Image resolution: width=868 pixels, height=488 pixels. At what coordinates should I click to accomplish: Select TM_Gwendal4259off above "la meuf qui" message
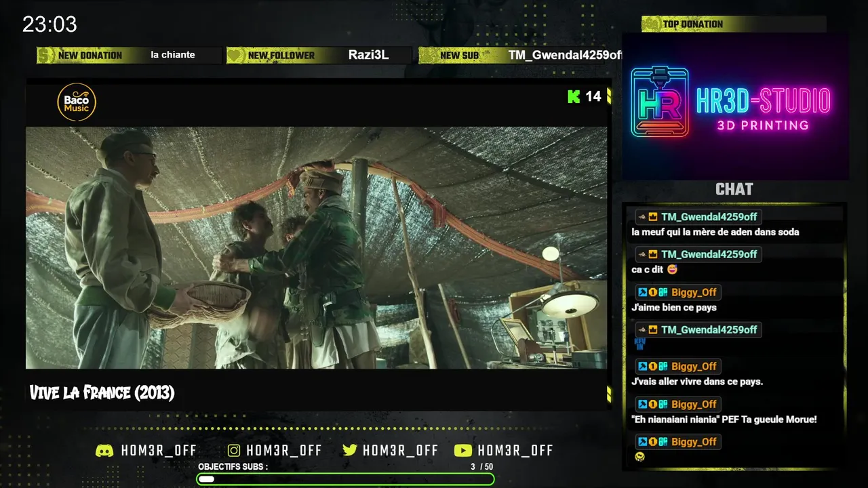tap(709, 217)
